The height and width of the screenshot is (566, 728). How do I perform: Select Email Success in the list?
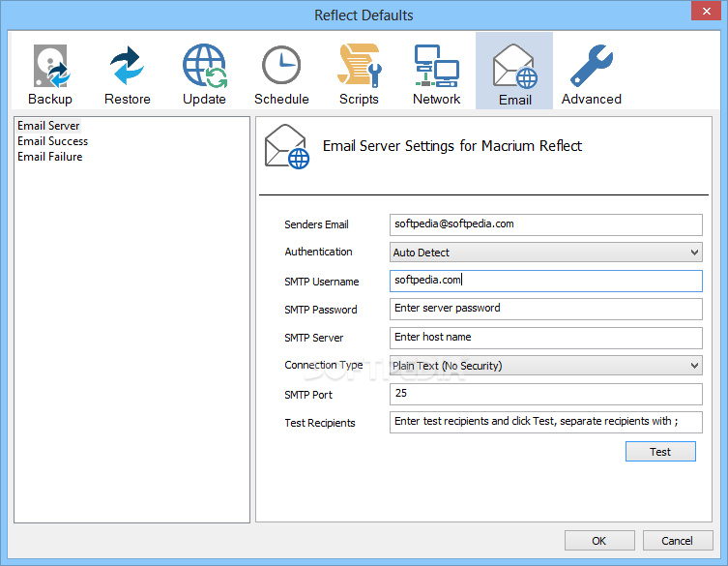pyautogui.click(x=52, y=141)
